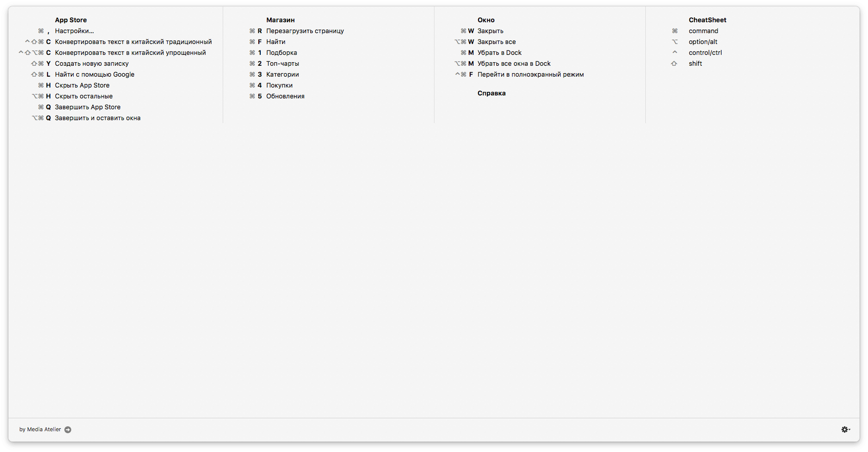
Task: Select 'Подборка' entry
Action: pos(282,52)
